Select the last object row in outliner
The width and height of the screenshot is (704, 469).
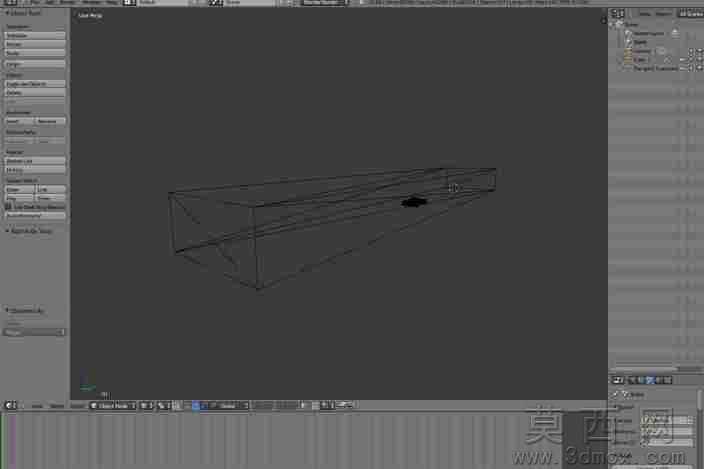[655, 68]
